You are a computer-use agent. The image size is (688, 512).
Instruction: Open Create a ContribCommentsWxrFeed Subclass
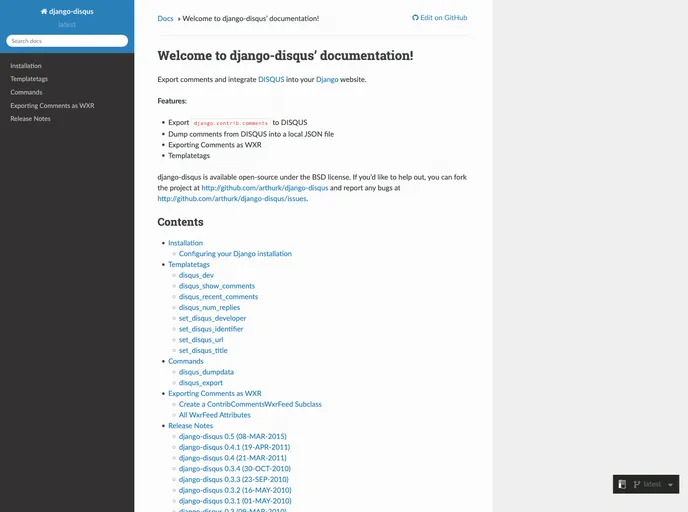(250, 404)
